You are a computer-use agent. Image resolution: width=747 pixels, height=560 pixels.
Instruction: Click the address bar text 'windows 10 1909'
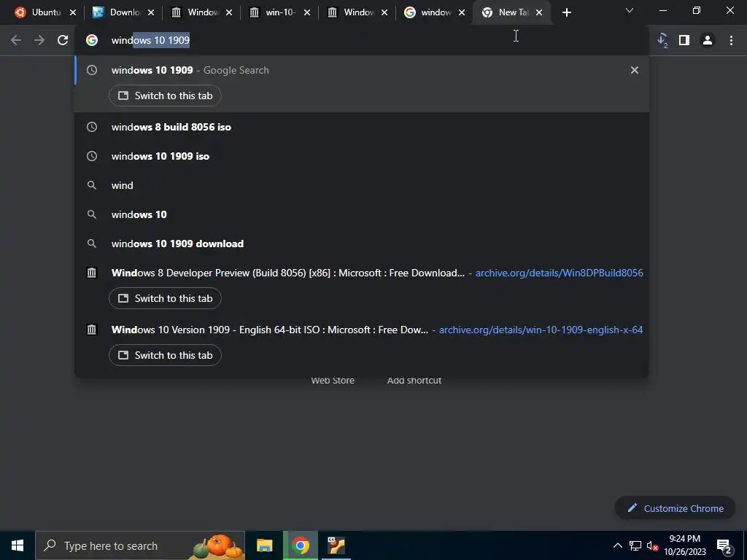pos(150,41)
